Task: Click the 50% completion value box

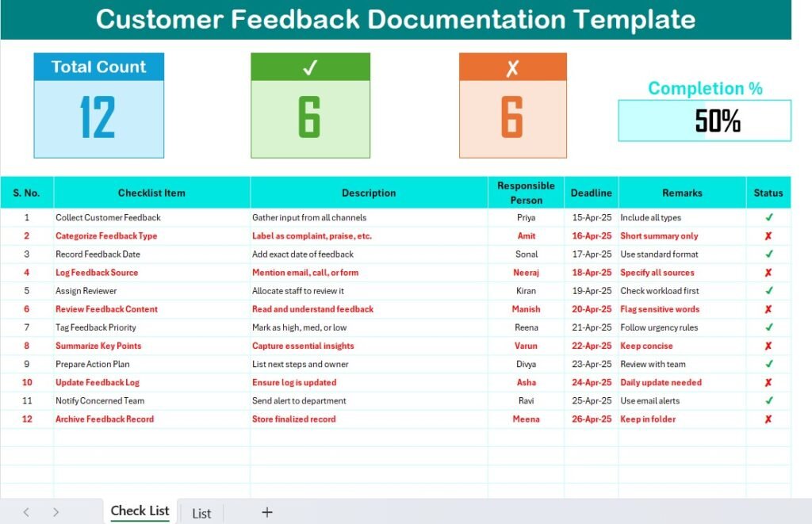Action: (704, 120)
